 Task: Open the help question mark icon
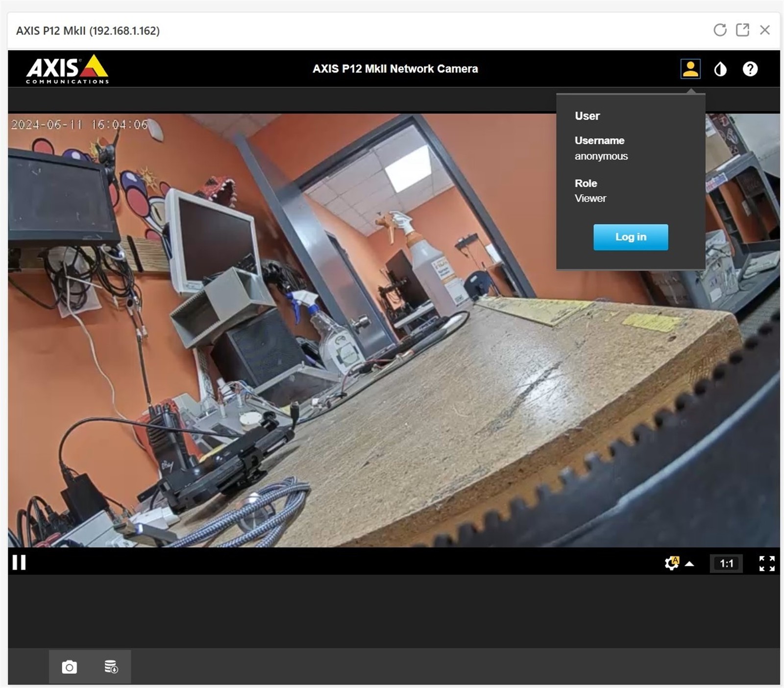(x=750, y=69)
